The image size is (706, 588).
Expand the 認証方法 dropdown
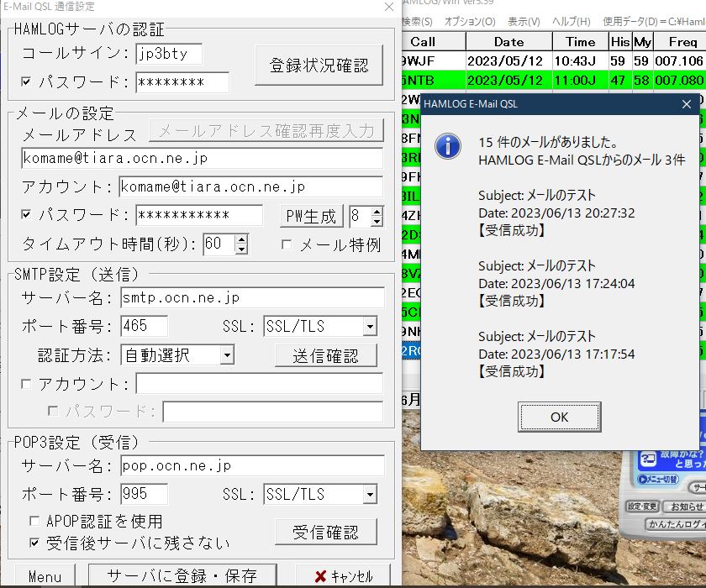point(226,355)
